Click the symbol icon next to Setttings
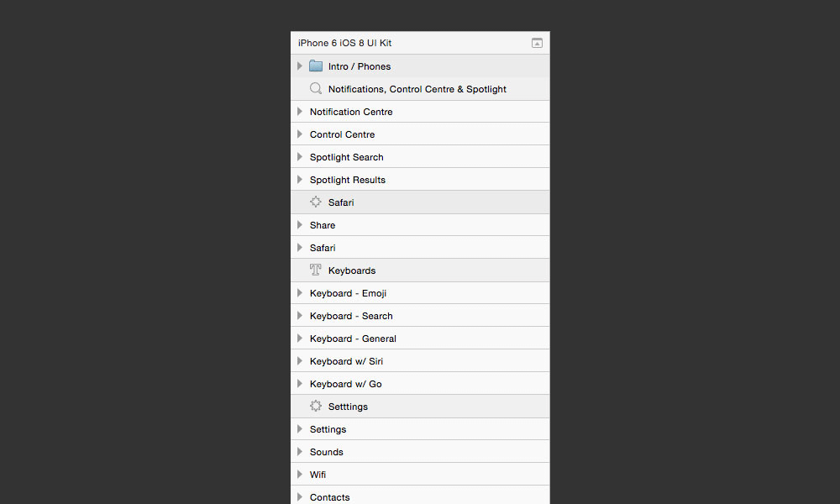840x504 pixels. pos(315,406)
